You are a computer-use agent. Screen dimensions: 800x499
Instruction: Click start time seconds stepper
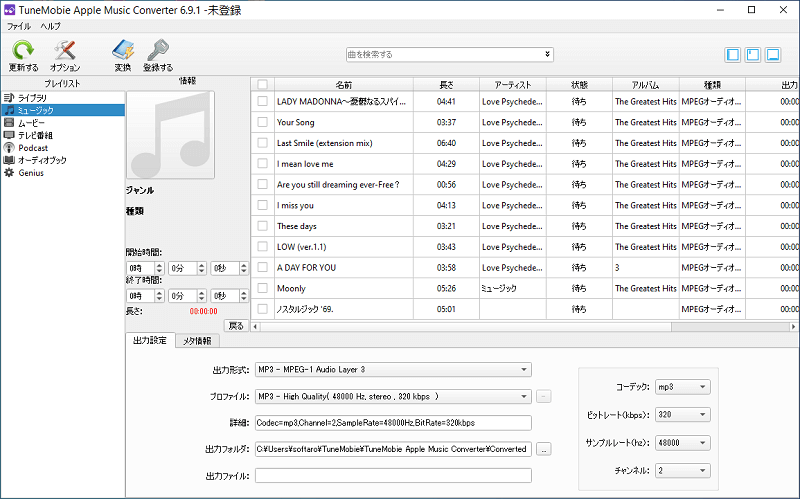pyautogui.click(x=243, y=268)
